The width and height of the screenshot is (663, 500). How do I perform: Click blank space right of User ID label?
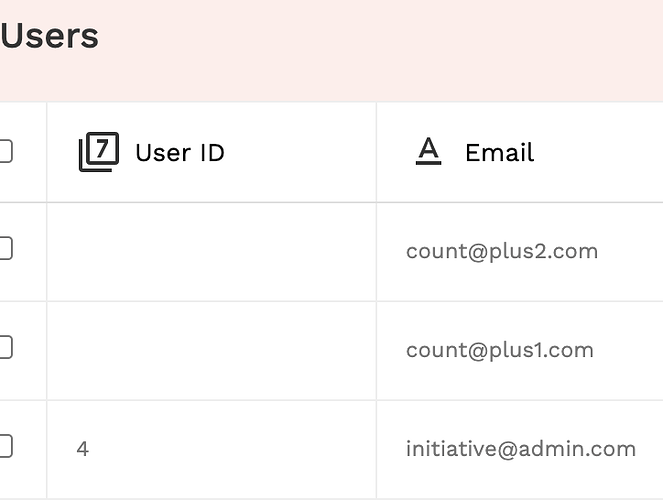pos(300,152)
